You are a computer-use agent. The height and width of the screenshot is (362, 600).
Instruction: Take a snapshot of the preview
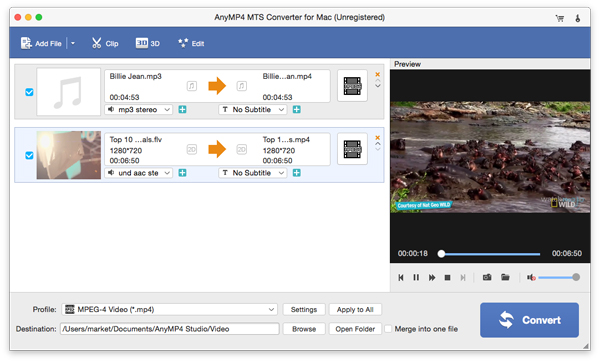point(487,277)
